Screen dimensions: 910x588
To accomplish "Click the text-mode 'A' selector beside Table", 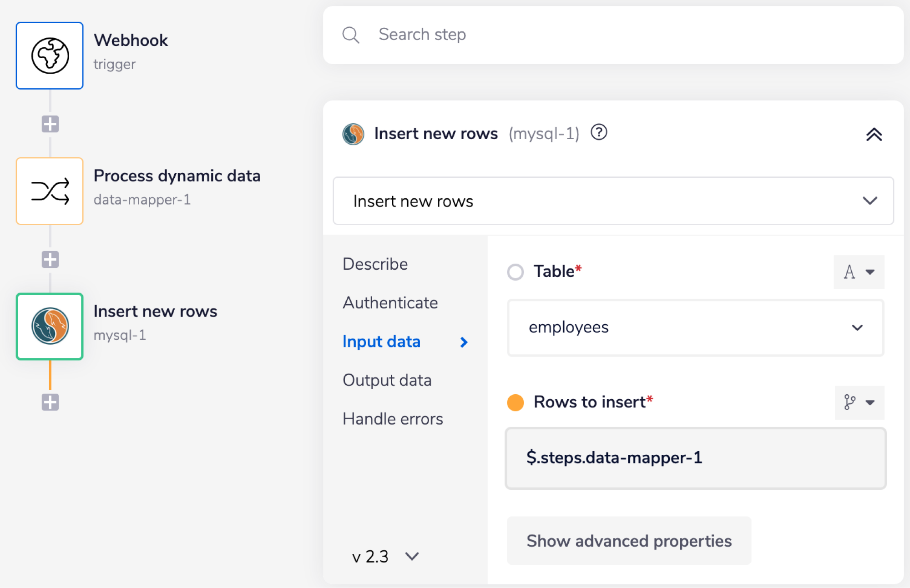I will click(859, 271).
